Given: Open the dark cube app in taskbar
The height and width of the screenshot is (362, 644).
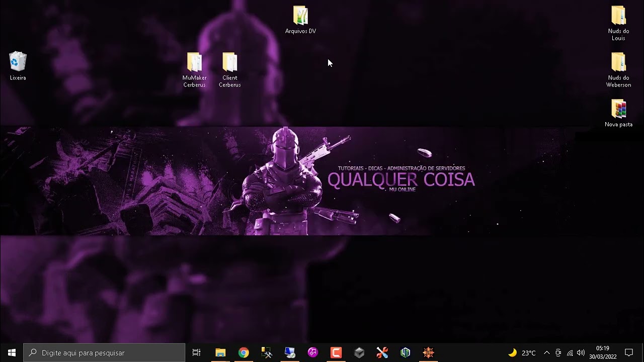Looking at the screenshot, I should [359, 352].
